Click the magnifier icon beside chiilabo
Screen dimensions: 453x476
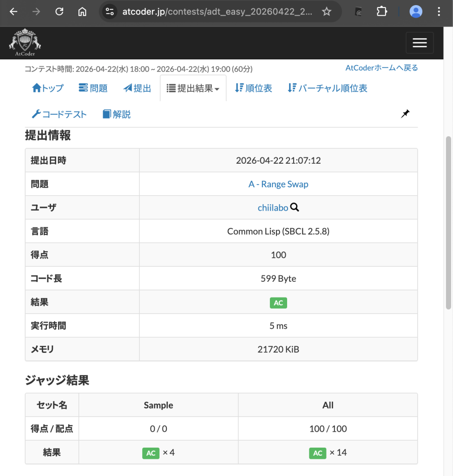click(295, 207)
